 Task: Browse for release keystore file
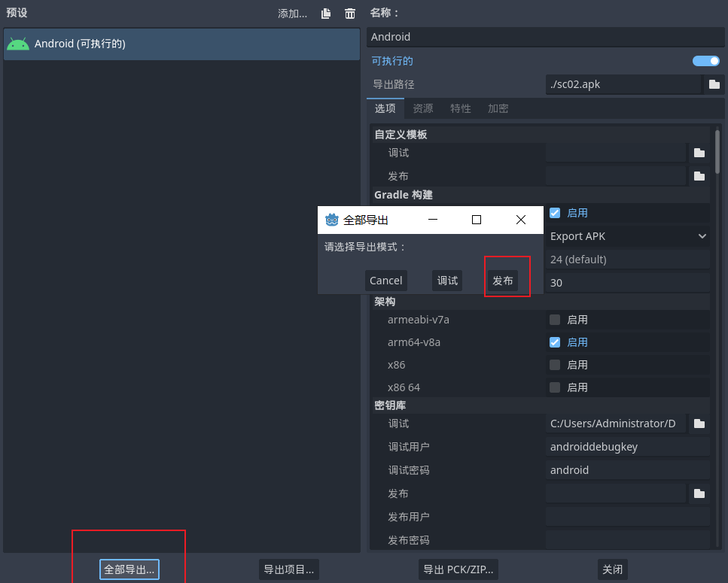(699, 493)
